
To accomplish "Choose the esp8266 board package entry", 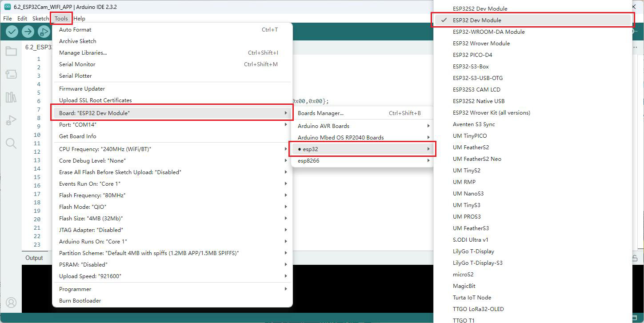I will click(363, 161).
